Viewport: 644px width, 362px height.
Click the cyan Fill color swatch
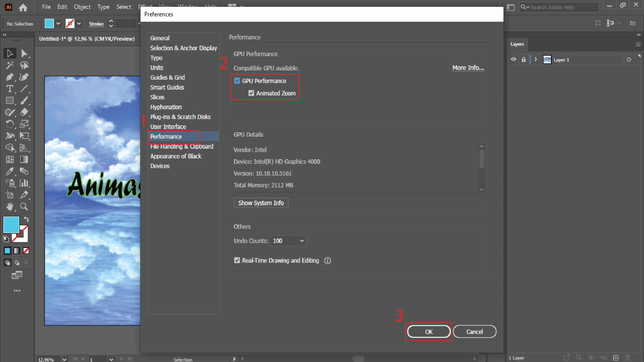coord(11,224)
